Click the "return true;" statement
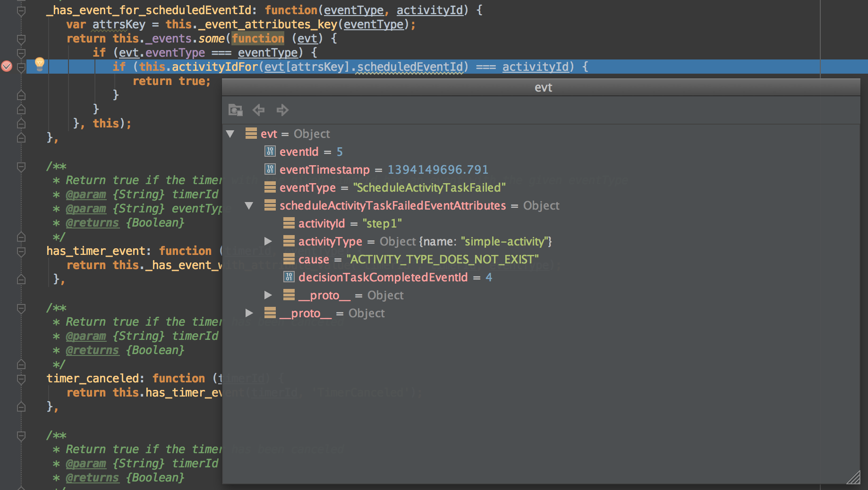 point(171,81)
